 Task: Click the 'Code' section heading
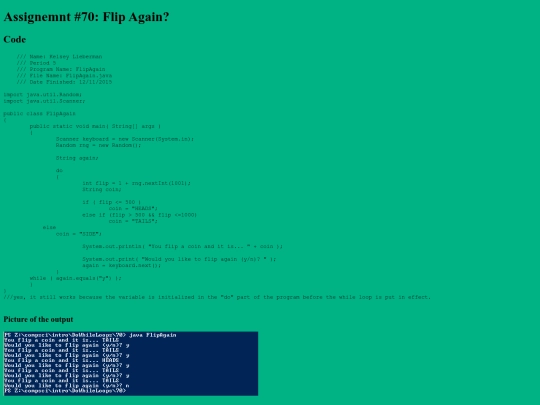(x=14, y=39)
